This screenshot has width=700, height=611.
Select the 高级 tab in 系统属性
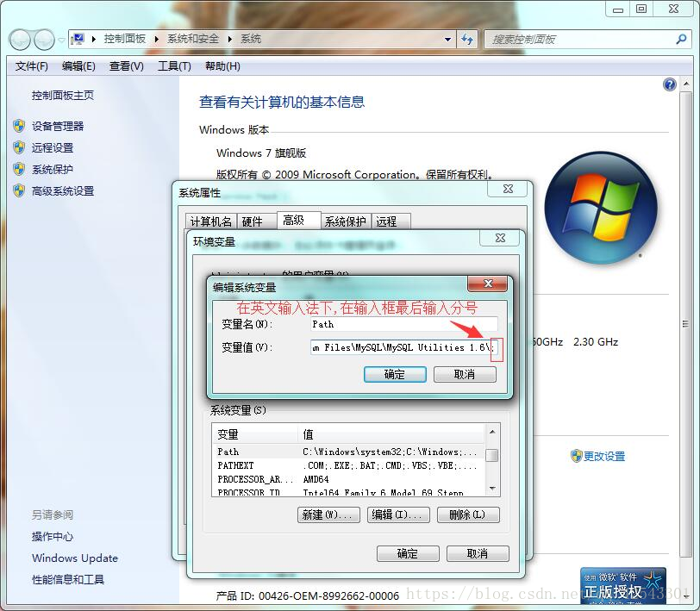[298, 220]
